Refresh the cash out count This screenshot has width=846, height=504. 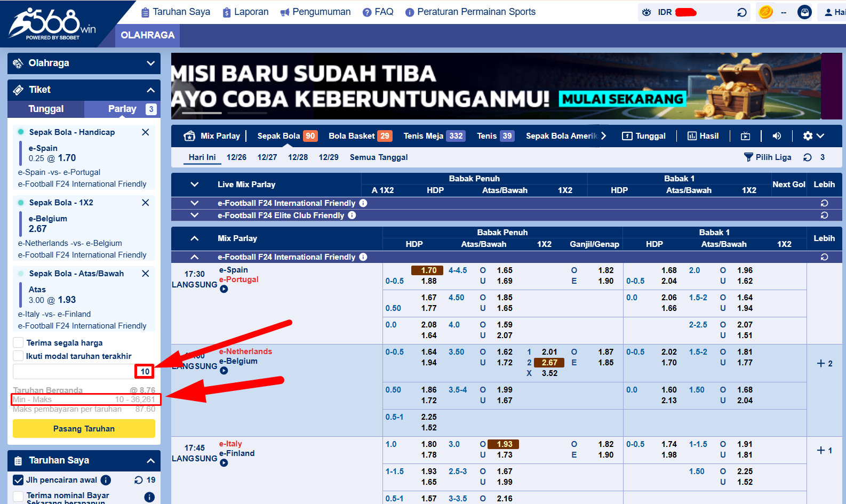139,480
